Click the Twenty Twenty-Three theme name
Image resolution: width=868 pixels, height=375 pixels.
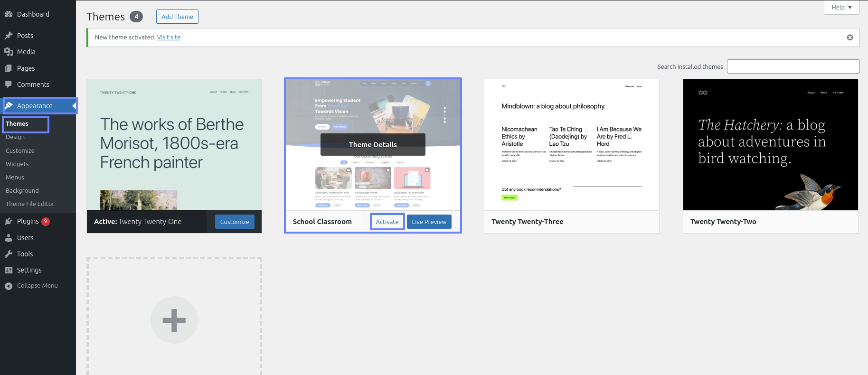tap(527, 222)
